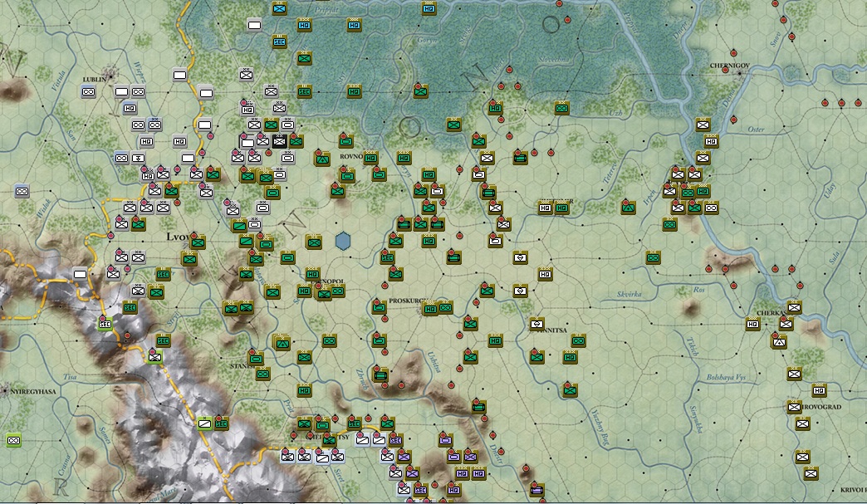This screenshot has height=504, width=867.
Task: Select the white mountain counter below Cherkassy
Action: [779, 343]
